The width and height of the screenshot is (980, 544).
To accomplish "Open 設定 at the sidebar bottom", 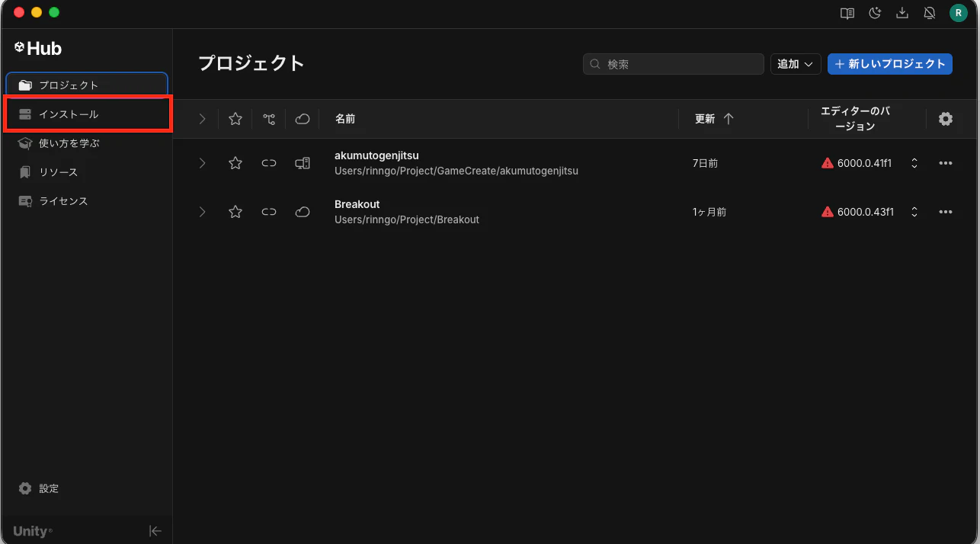I will coord(39,488).
